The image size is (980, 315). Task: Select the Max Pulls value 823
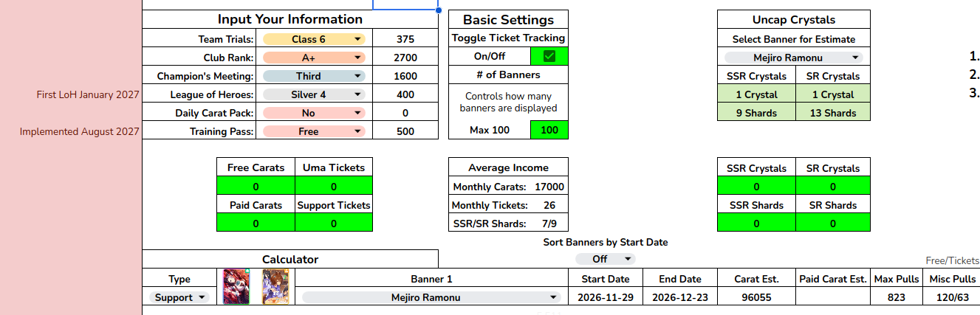(897, 297)
